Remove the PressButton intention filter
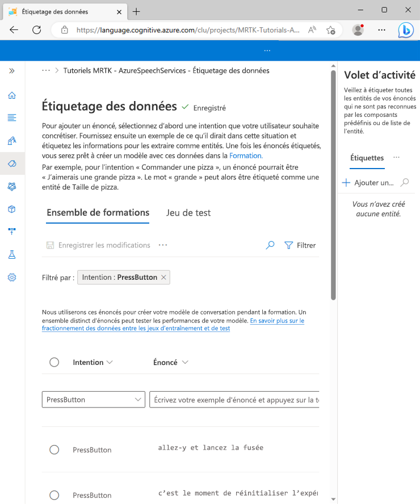Image resolution: width=420 pixels, height=504 pixels. (x=163, y=278)
